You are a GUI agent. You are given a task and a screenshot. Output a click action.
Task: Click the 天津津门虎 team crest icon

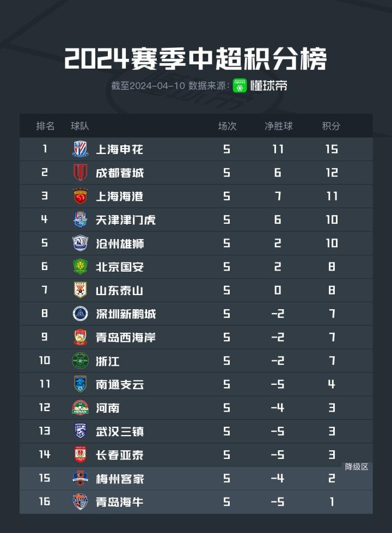[80, 219]
